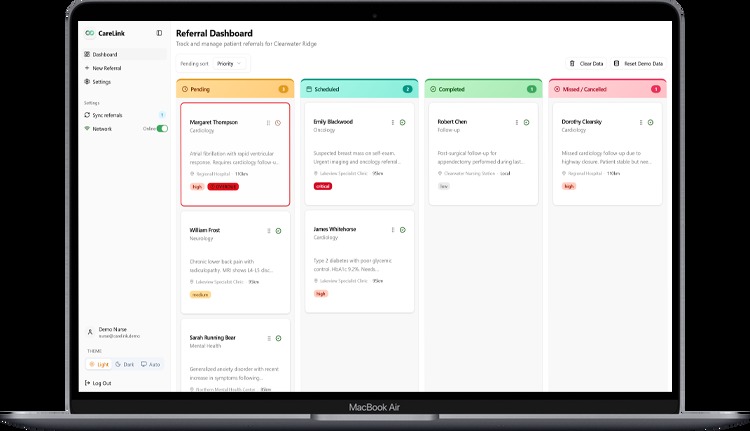Open New Referral in the sidebar
Screen dimensions: 750x431
point(125,68)
